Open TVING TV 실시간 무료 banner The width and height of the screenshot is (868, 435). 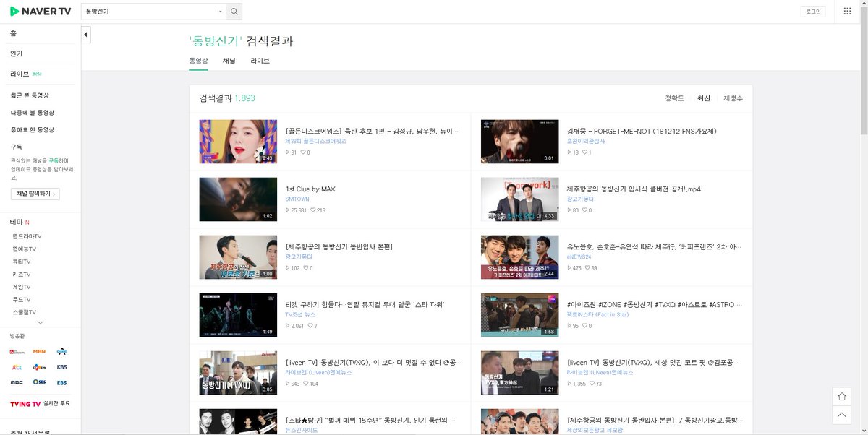click(40, 403)
